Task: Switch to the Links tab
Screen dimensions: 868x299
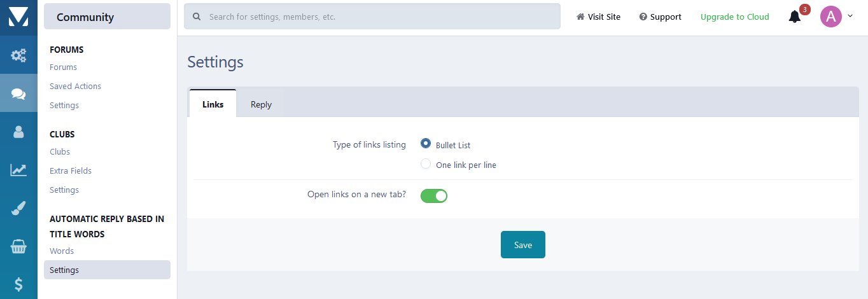Action: pos(213,104)
